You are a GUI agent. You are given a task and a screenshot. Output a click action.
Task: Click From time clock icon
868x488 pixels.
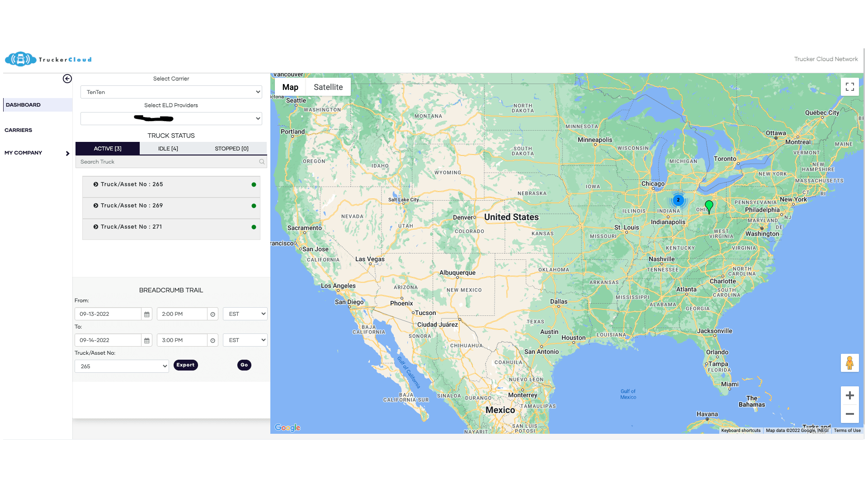click(213, 314)
